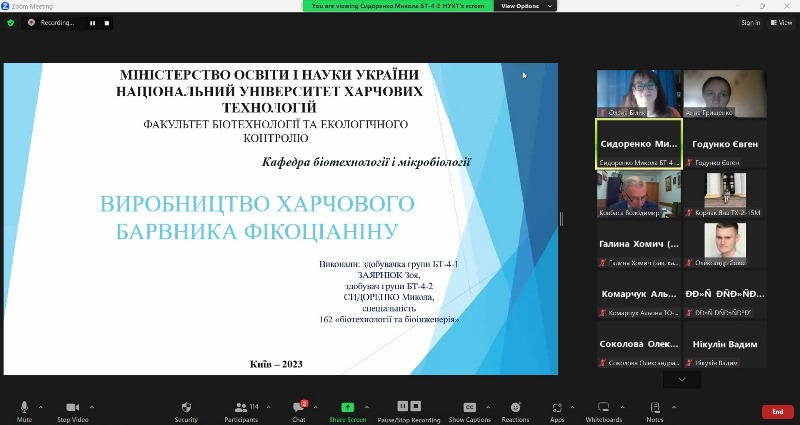Click the muted mic icon on Годунко Євген
This screenshot has width=800, height=425.
coord(689,162)
